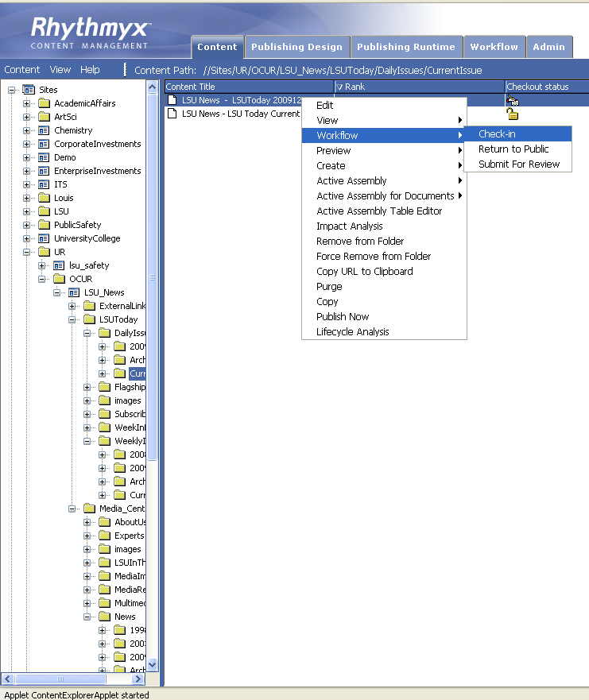Screen dimensions: 589x700
Task: Click the Sites root node icon
Action: pos(29,90)
